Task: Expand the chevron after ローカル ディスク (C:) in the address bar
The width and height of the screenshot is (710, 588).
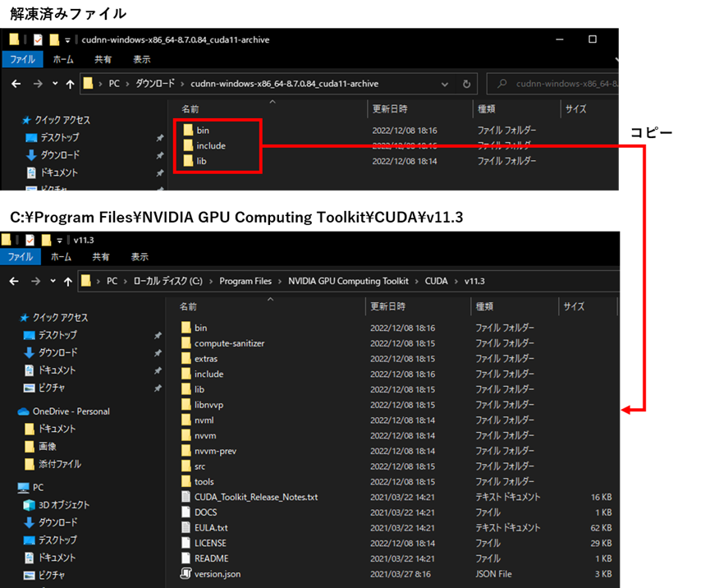Action: 211,282
